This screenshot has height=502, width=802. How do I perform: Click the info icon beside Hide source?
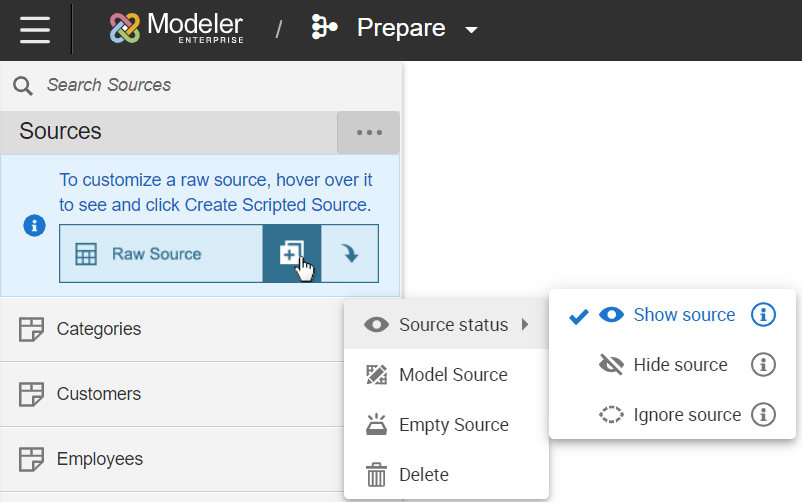coord(763,365)
